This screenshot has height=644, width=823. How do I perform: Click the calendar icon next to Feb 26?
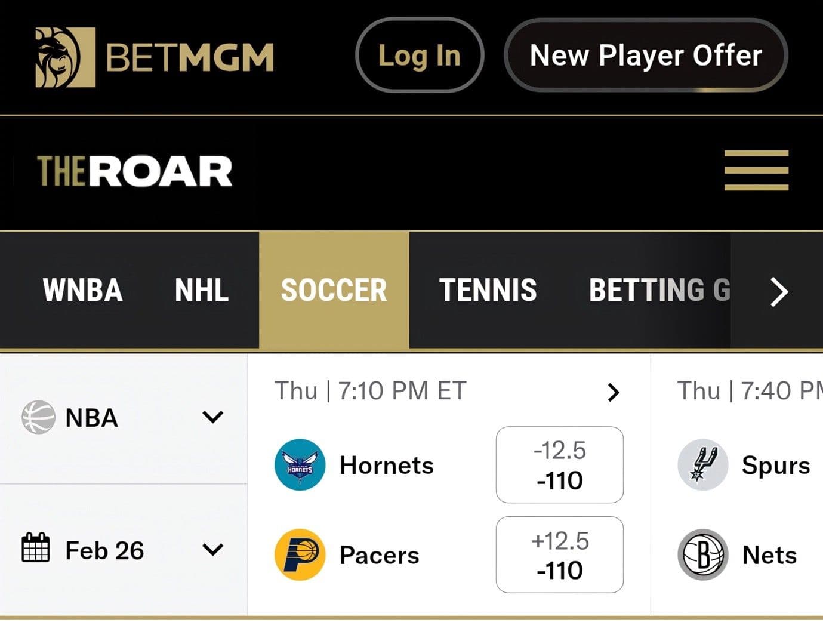(37, 550)
